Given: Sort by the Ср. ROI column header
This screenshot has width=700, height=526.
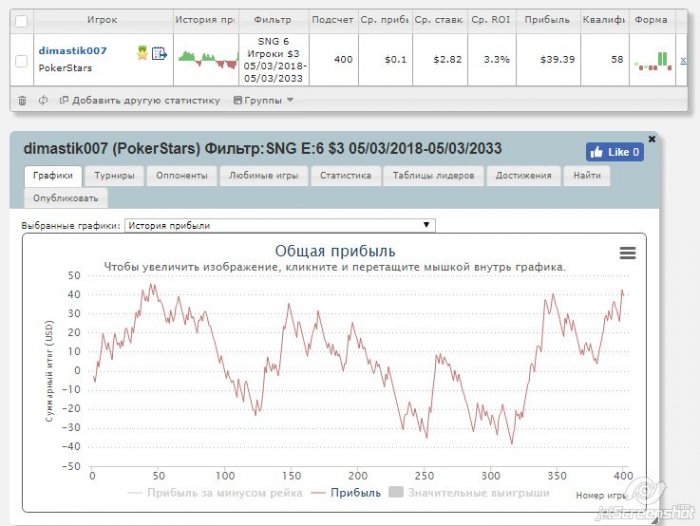Looking at the screenshot, I should [x=491, y=20].
